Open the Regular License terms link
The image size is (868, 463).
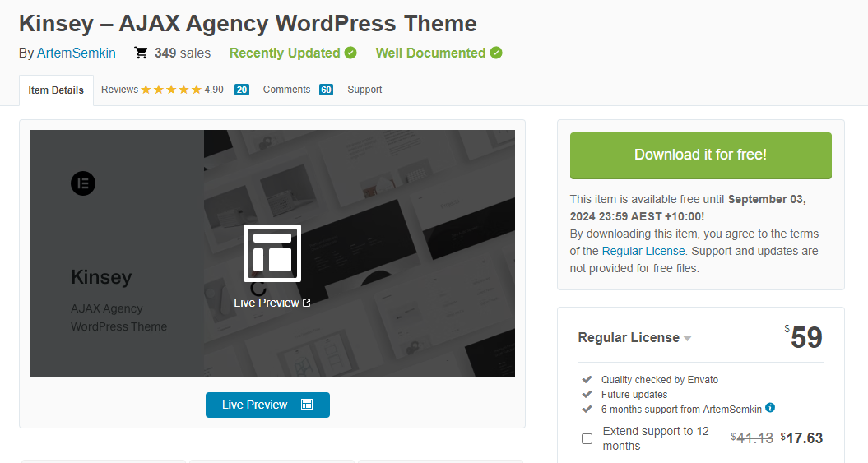point(643,251)
